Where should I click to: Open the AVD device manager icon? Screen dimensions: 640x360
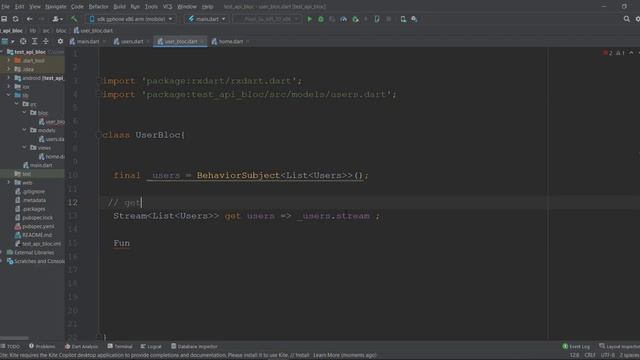tap(377, 19)
